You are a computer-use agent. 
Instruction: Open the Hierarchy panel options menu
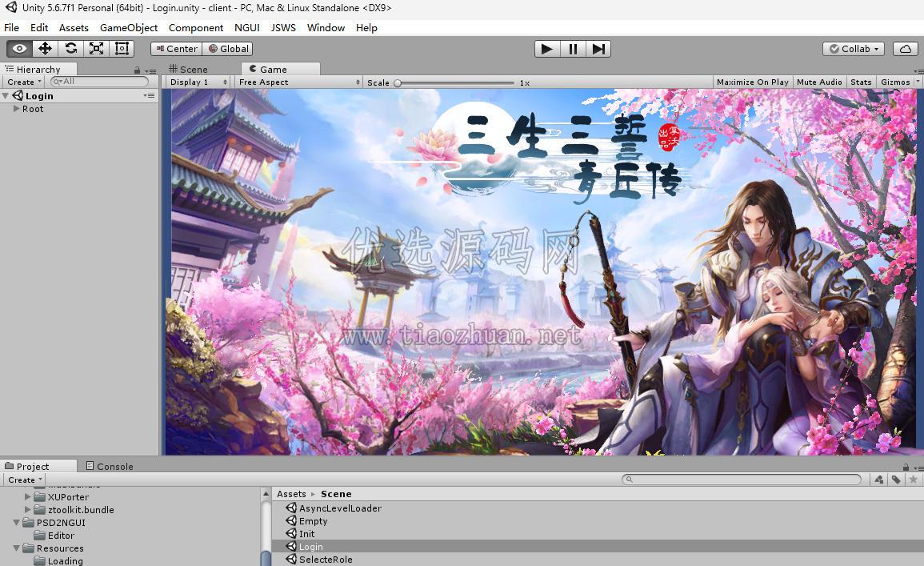(151, 70)
